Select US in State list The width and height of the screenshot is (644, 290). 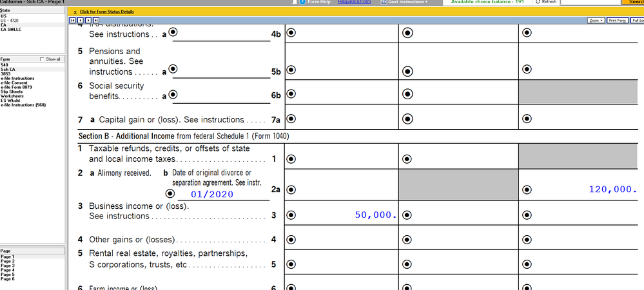(x=32, y=15)
